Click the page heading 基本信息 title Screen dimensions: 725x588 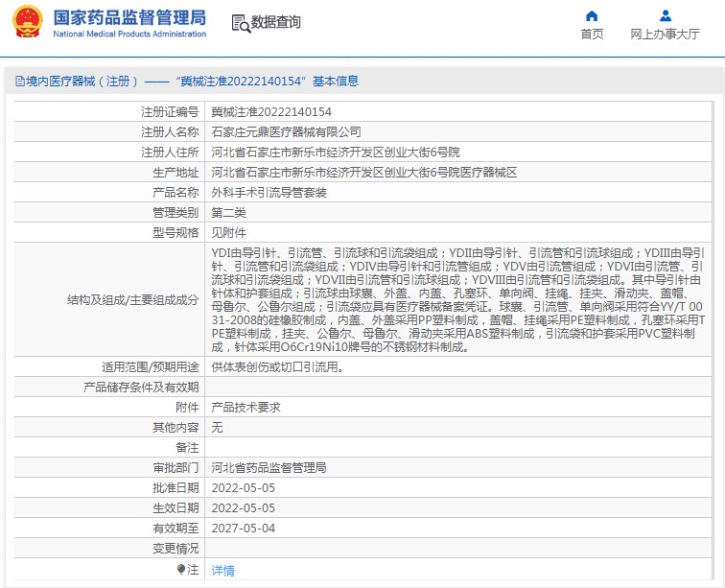tap(336, 82)
